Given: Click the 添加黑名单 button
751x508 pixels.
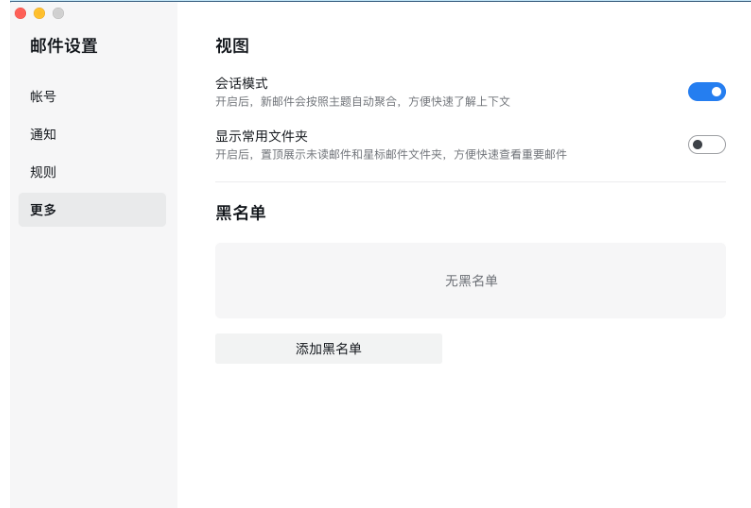Looking at the screenshot, I should pyautogui.click(x=328, y=349).
